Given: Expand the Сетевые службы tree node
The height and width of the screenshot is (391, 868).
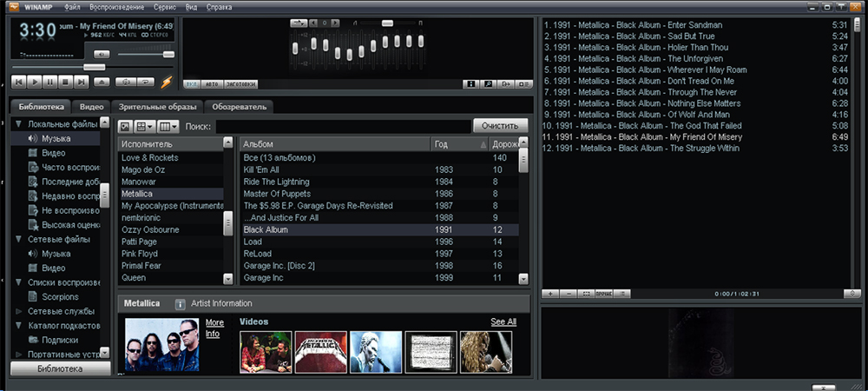Looking at the screenshot, I should [x=18, y=310].
